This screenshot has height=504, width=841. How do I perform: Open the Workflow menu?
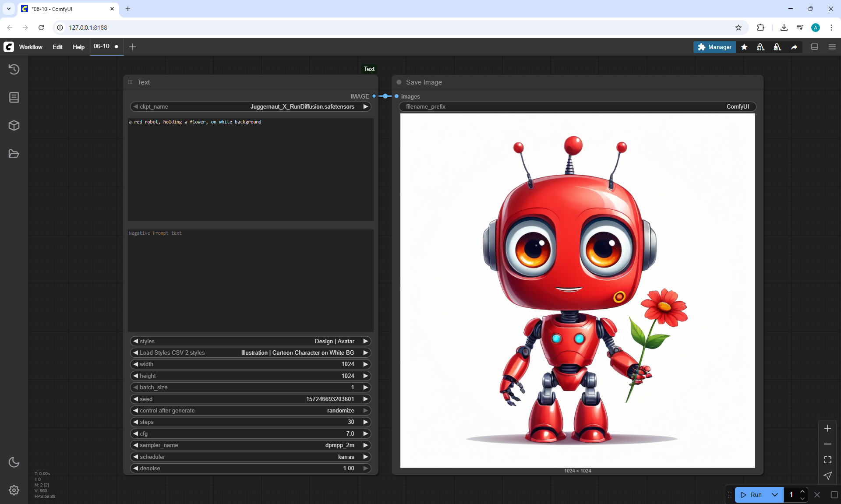pyautogui.click(x=31, y=47)
